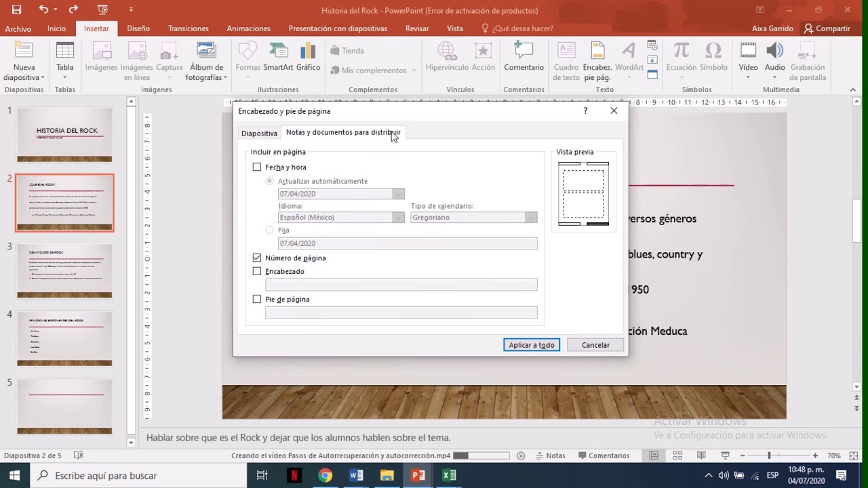Switch to slide sorter view

(679, 455)
